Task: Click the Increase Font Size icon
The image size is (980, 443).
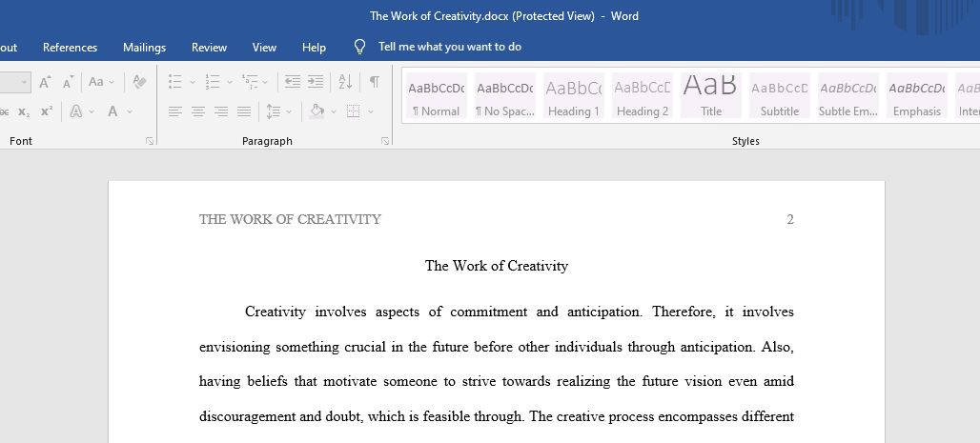Action: pos(45,82)
